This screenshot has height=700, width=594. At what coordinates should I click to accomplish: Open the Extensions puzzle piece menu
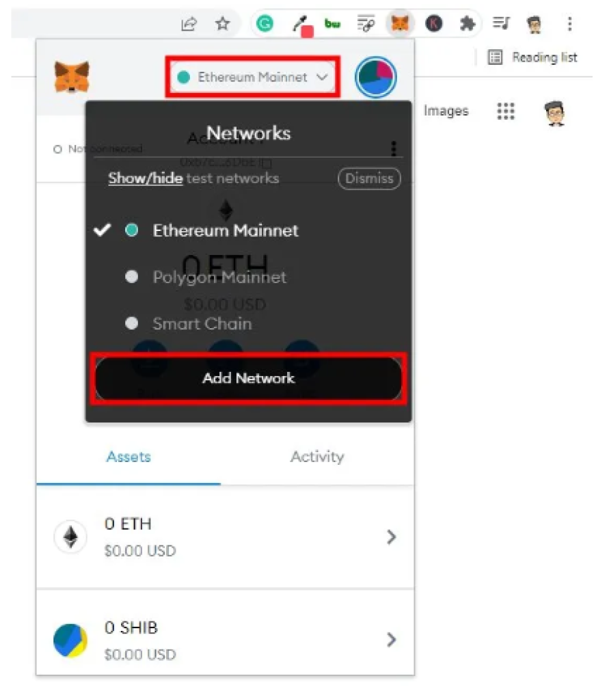tap(468, 23)
